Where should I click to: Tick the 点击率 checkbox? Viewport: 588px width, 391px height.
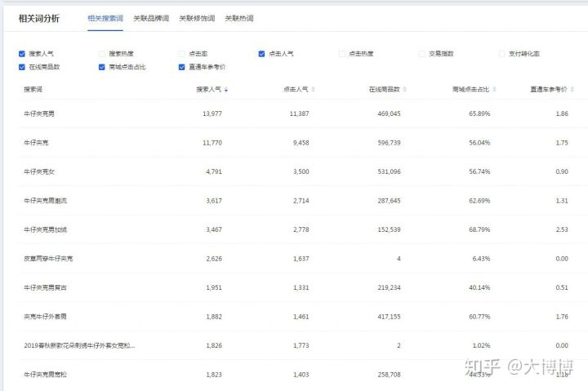pyautogui.click(x=182, y=54)
